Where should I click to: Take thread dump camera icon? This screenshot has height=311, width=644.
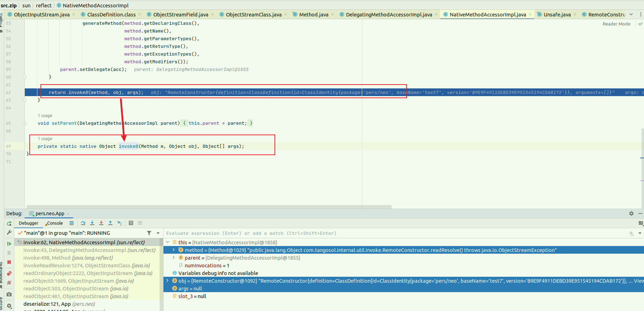coord(9,295)
